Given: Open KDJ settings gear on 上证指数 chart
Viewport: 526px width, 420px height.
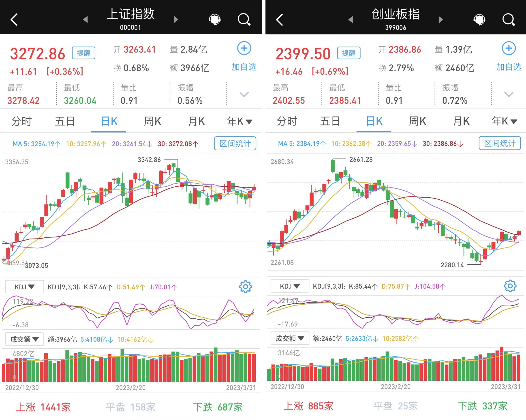Looking at the screenshot, I should (x=246, y=287).
